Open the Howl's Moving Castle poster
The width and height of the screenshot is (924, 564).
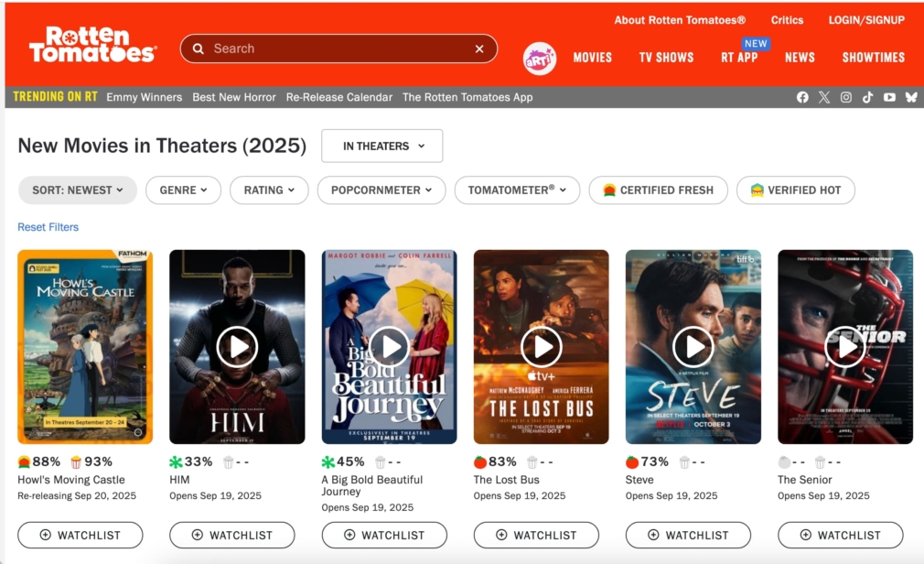(x=85, y=347)
